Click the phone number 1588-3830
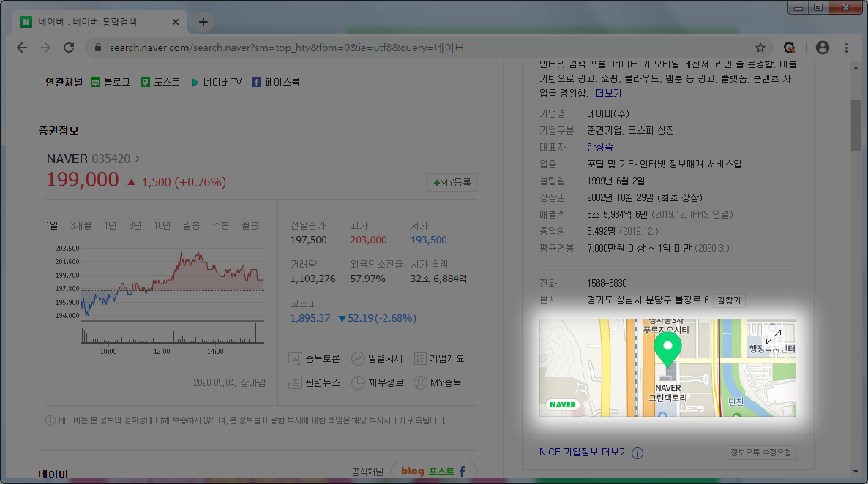This screenshot has width=868, height=484. 607,283
